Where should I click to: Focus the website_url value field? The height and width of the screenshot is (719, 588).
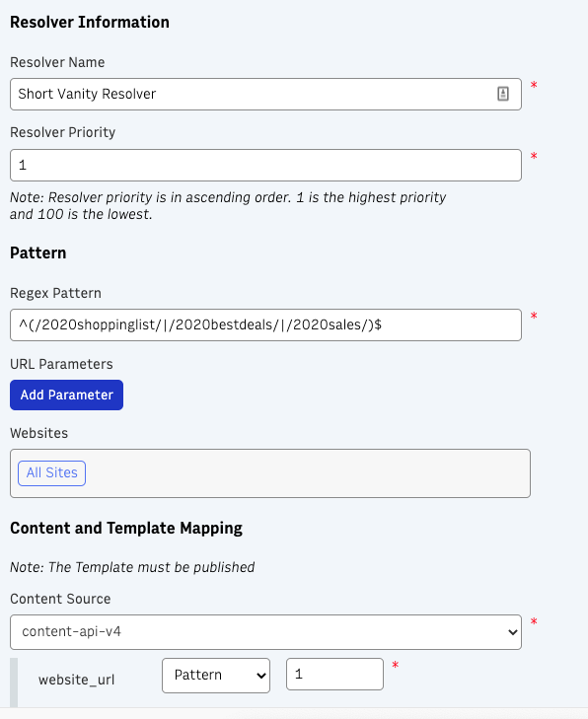pos(334,674)
